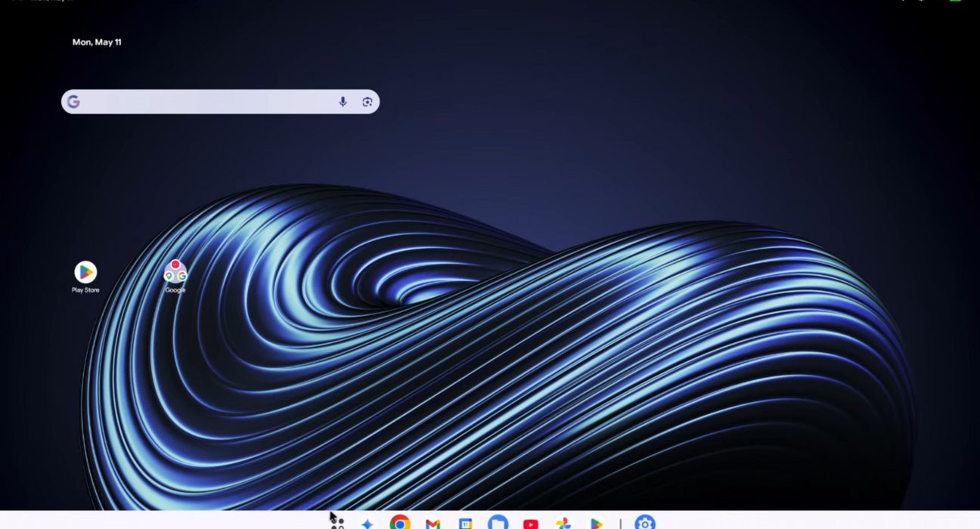Click the Play Store label under its icon
Viewport: 980px width, 529px height.
(x=85, y=290)
